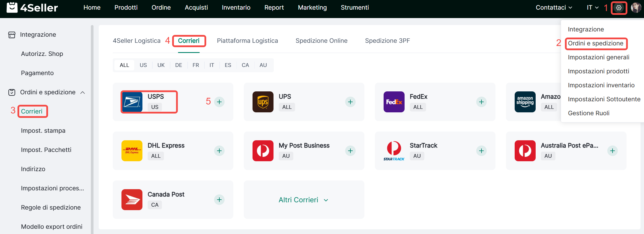
Task: Click the user profile avatar
Action: tap(636, 8)
